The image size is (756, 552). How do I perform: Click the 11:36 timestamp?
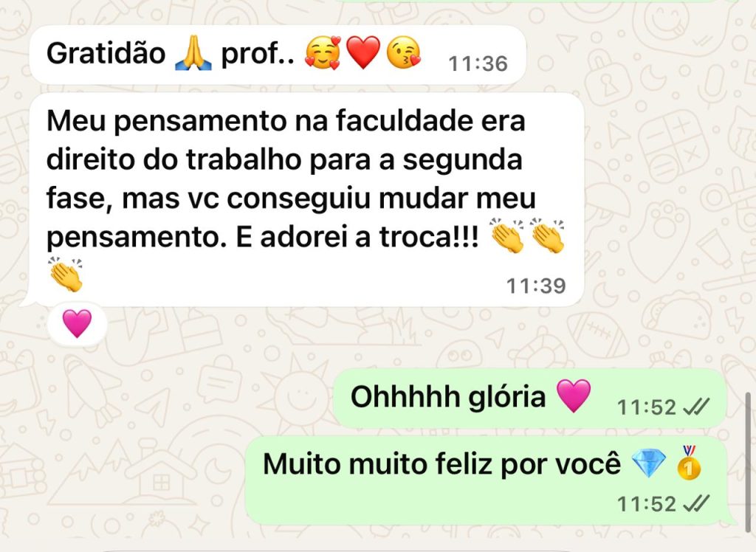[x=478, y=63]
